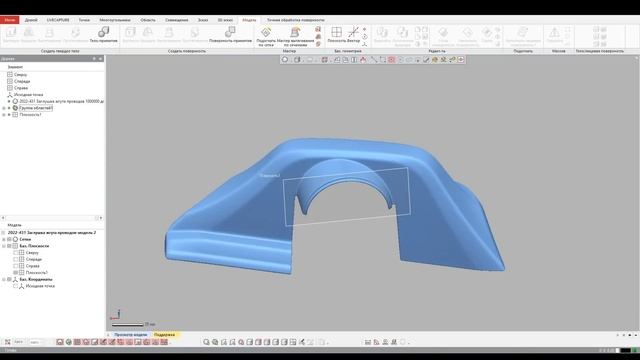Screen dimensions: 640x360
Task: Open the Точки ribbon tab
Action: pos(84,20)
